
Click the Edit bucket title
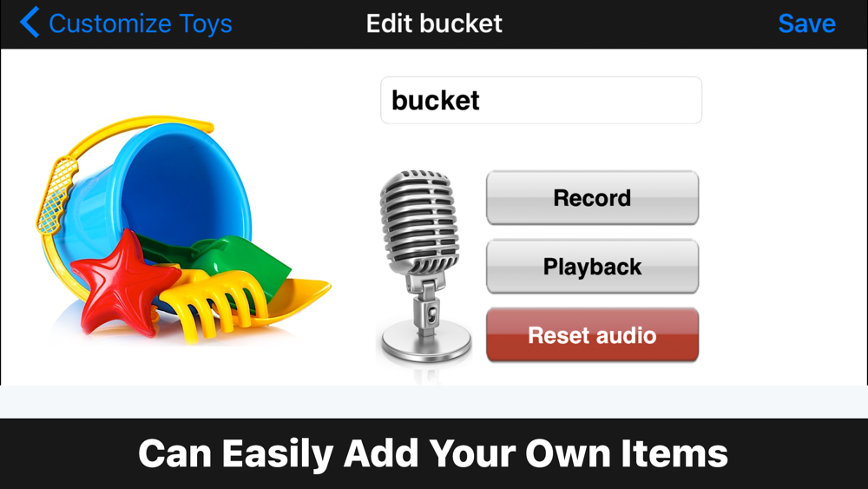[434, 23]
